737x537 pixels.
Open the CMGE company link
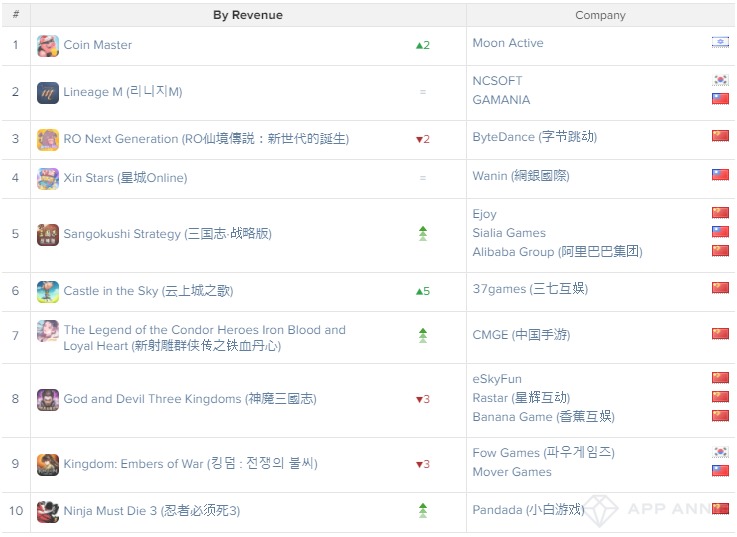(x=521, y=335)
